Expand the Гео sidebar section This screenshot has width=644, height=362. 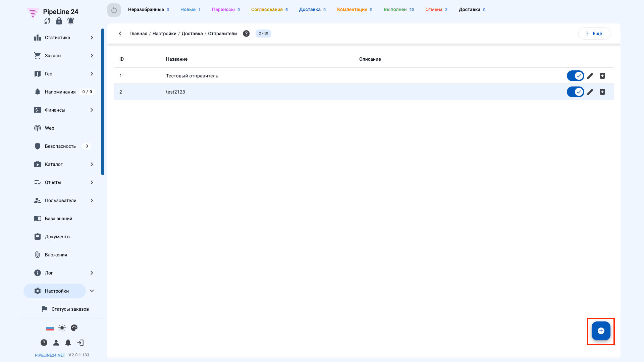click(x=92, y=74)
